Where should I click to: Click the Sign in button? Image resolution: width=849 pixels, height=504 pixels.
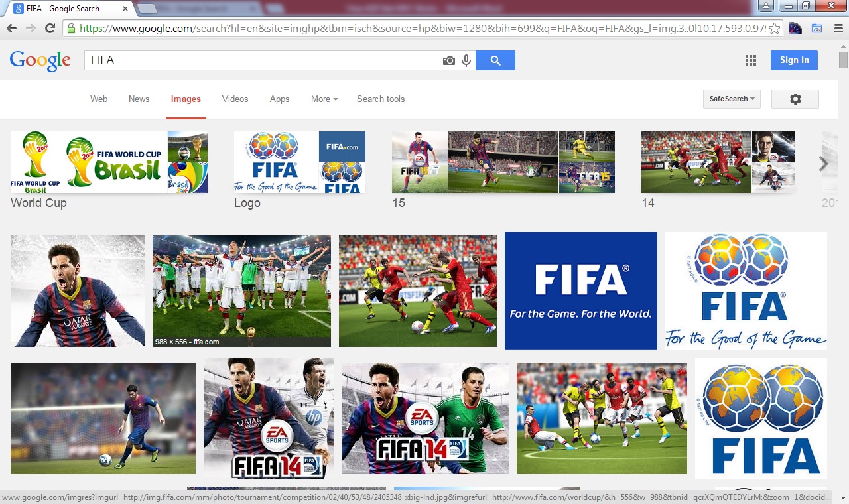[x=794, y=60]
